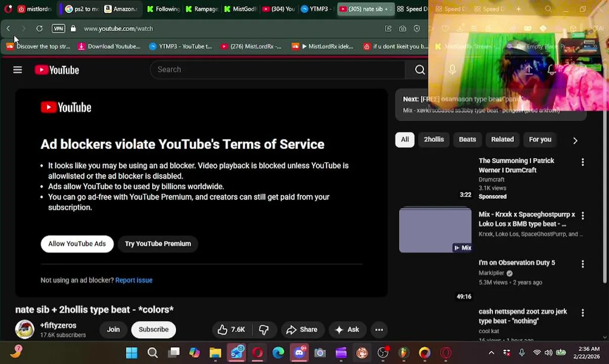Click the YouTube logo in the header
This screenshot has width=609, height=364.
pos(57,70)
